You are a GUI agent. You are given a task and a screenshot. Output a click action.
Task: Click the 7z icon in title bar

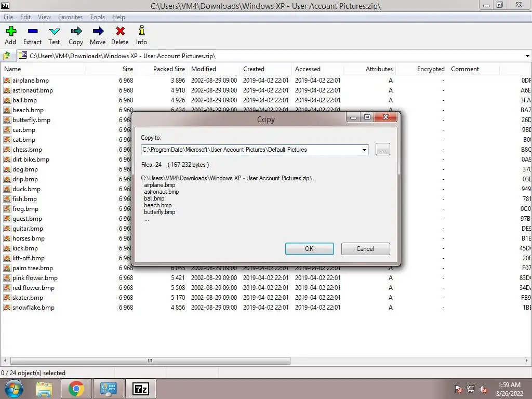click(5, 5)
